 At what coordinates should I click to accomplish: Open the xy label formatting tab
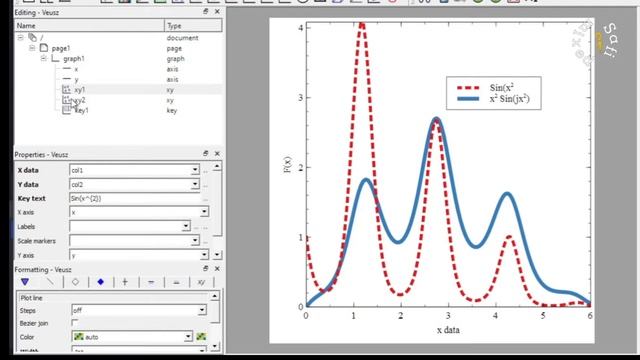pos(201,282)
